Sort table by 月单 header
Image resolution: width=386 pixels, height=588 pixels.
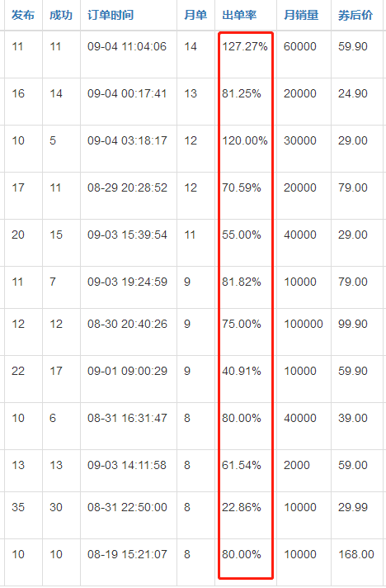coord(195,16)
